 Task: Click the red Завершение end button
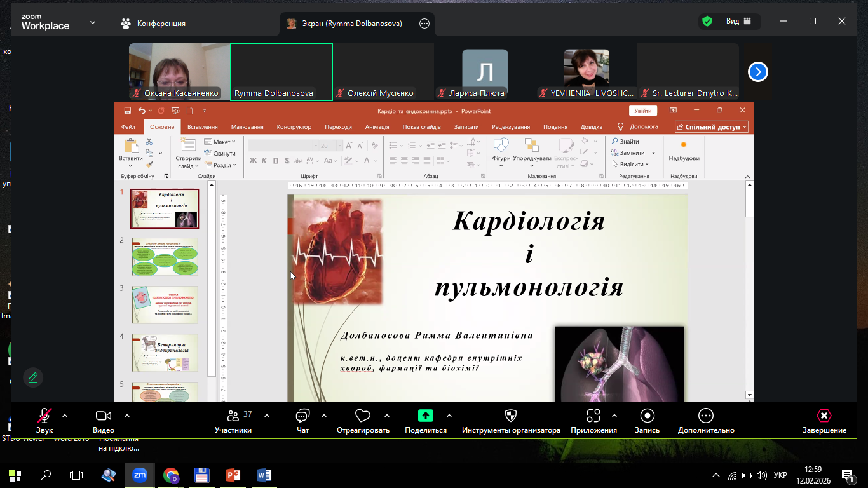click(824, 416)
